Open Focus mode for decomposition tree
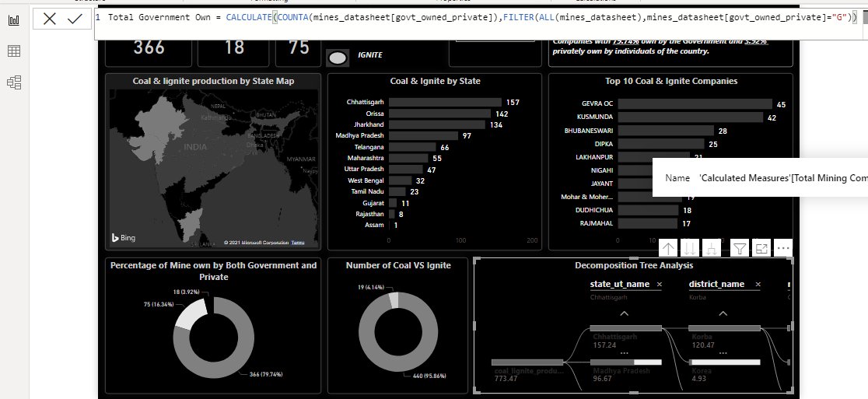The height and width of the screenshot is (399, 868). (761, 249)
